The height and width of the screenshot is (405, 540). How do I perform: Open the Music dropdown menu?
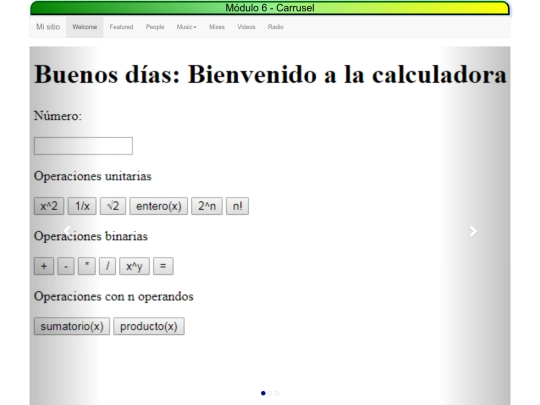(186, 27)
